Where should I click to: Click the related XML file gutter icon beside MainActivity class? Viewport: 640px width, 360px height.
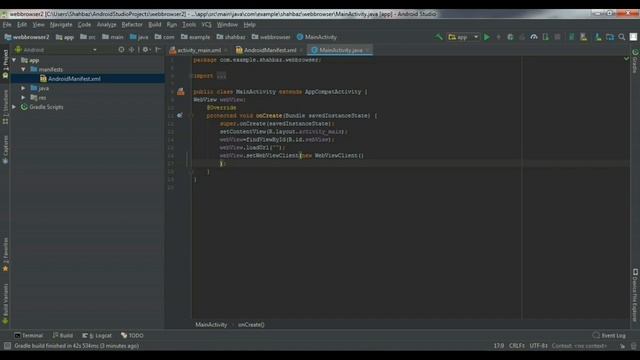(x=180, y=92)
